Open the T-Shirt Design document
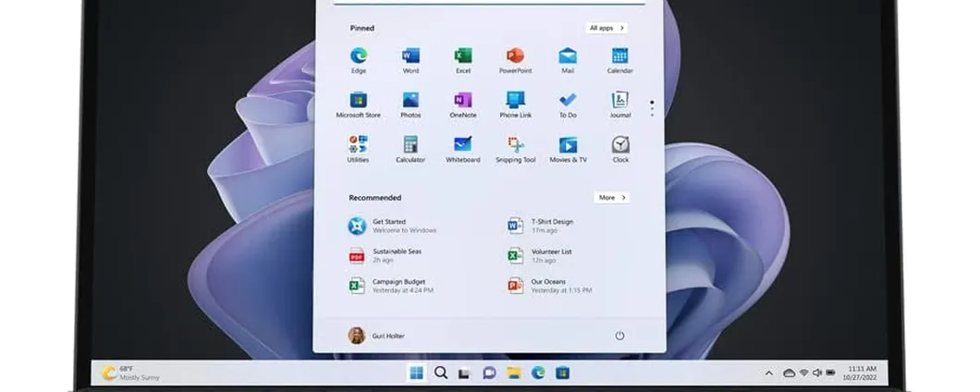The width and height of the screenshot is (980, 392). (x=540, y=226)
